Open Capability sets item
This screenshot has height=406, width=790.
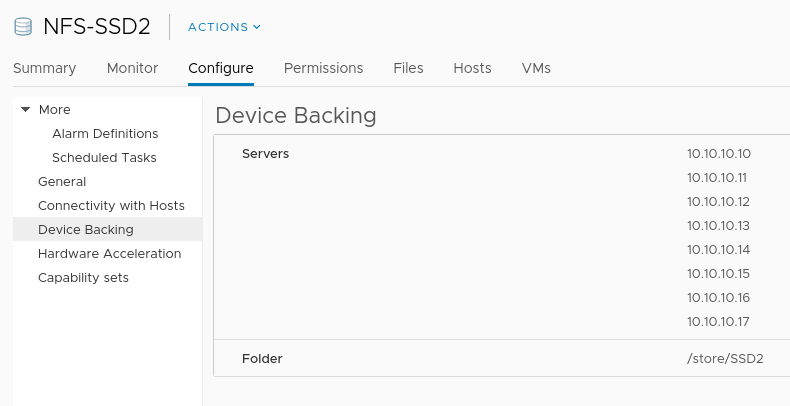coord(83,277)
